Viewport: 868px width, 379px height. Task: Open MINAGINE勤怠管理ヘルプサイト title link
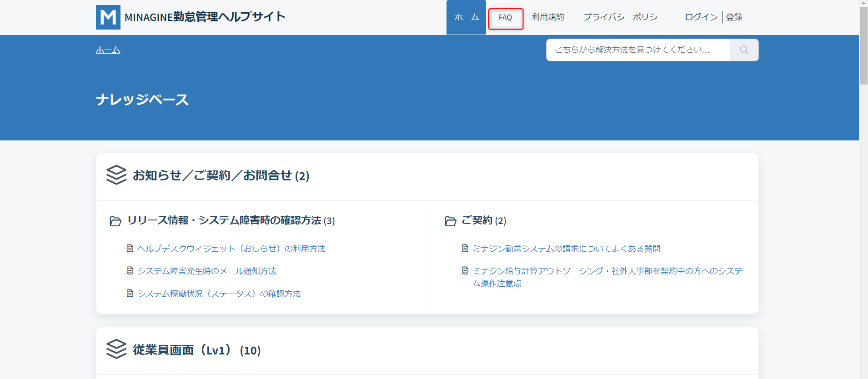(205, 17)
